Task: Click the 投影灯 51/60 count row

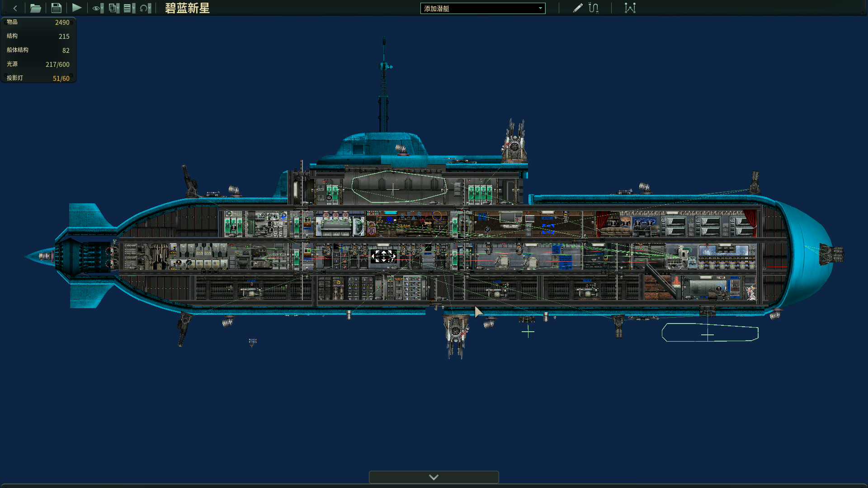Action: pos(38,78)
